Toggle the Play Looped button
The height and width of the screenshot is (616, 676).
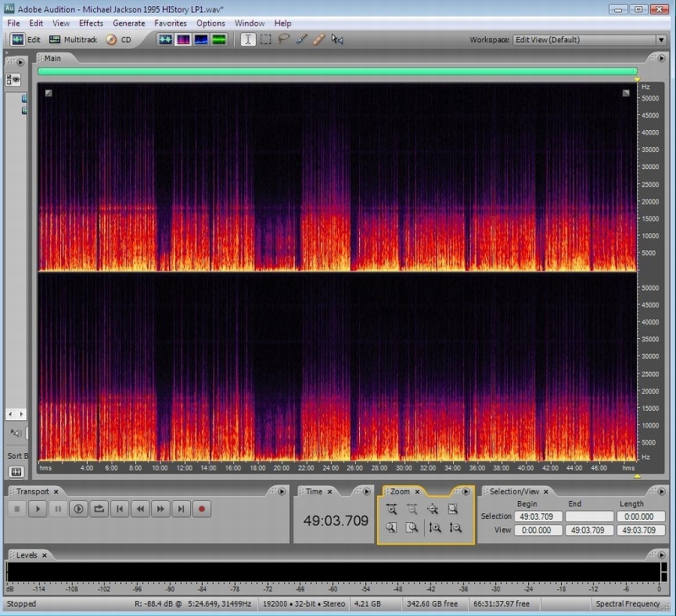point(99,509)
